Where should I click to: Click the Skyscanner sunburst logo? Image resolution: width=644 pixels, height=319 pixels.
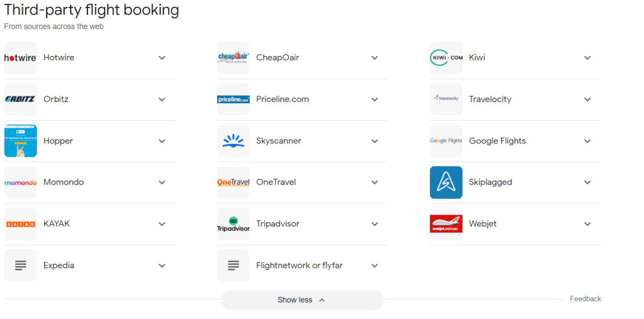tap(234, 141)
